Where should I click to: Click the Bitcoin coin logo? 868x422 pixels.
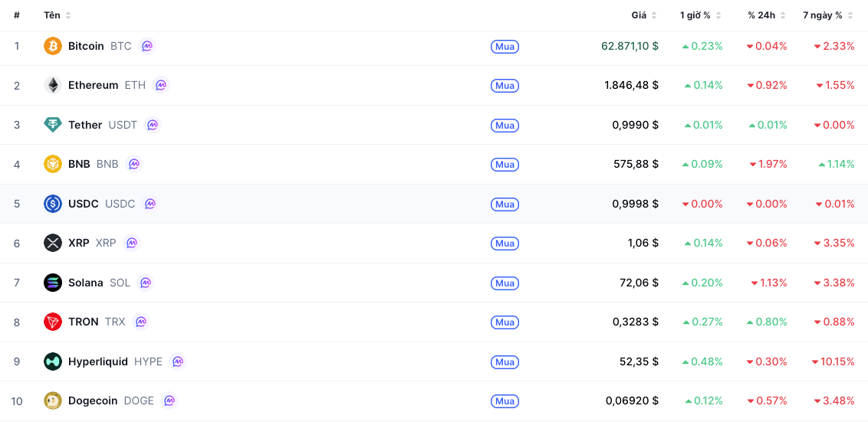coord(53,46)
